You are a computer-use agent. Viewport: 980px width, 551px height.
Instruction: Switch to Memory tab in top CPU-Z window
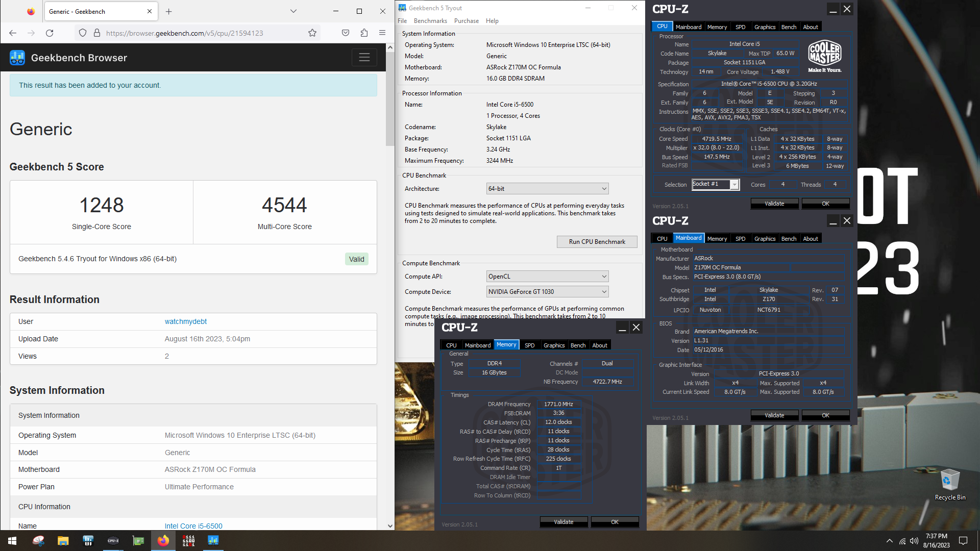tap(717, 27)
